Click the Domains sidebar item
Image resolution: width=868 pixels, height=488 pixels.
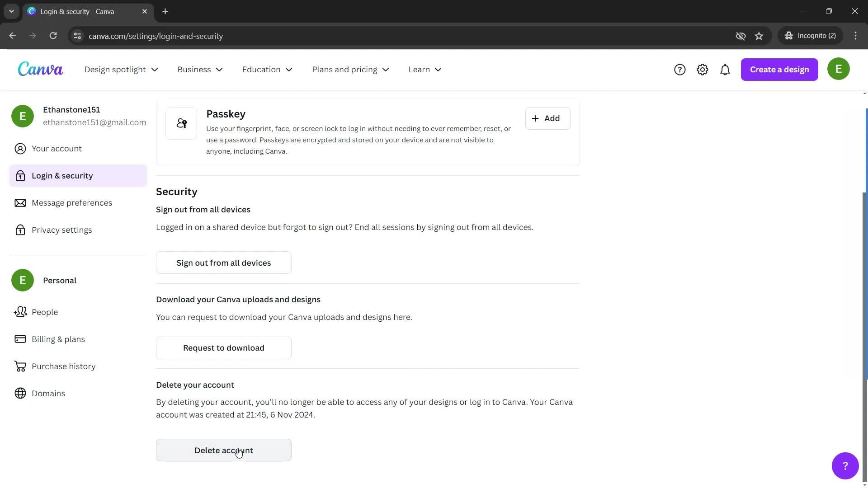pos(48,393)
